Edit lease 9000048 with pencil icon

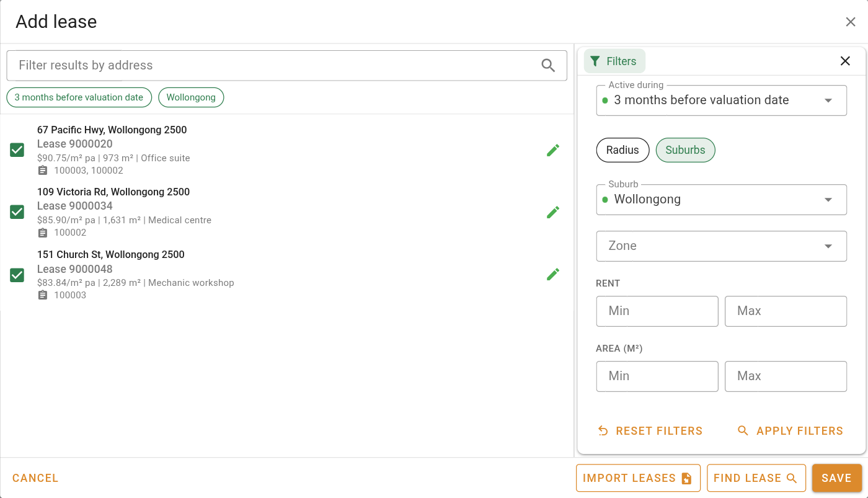[x=553, y=274]
